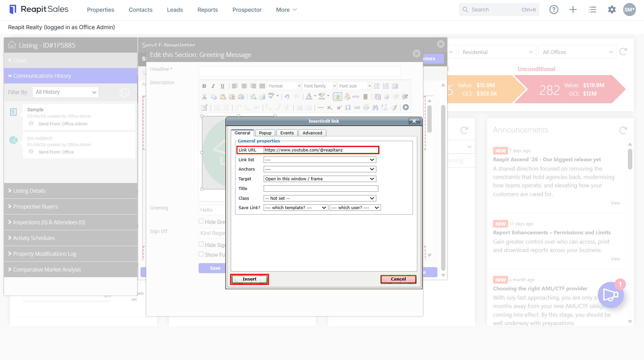The height and width of the screenshot is (362, 644).
Task: Open the settings gear in the top bar
Action: pos(612,10)
